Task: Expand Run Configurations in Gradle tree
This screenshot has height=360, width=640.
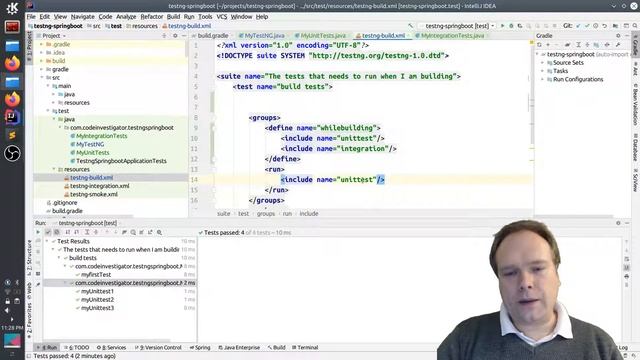Action: click(x=542, y=79)
